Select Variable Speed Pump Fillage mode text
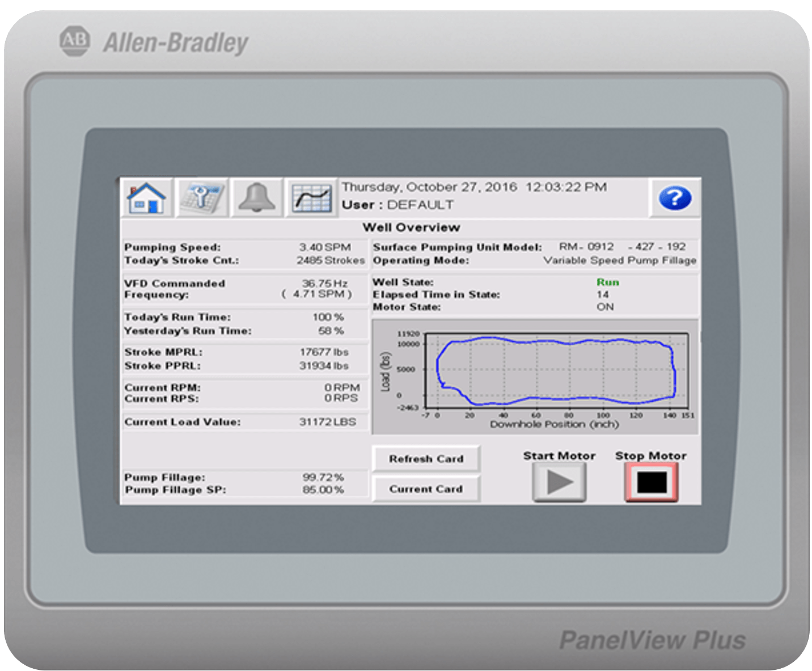The image size is (812, 671). [620, 260]
